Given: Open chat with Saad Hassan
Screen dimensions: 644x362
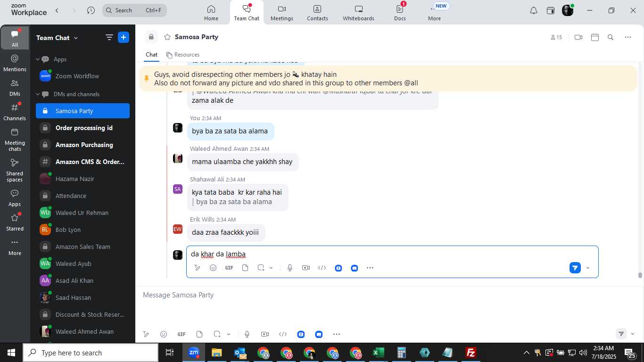Looking at the screenshot, I should 83,297.
